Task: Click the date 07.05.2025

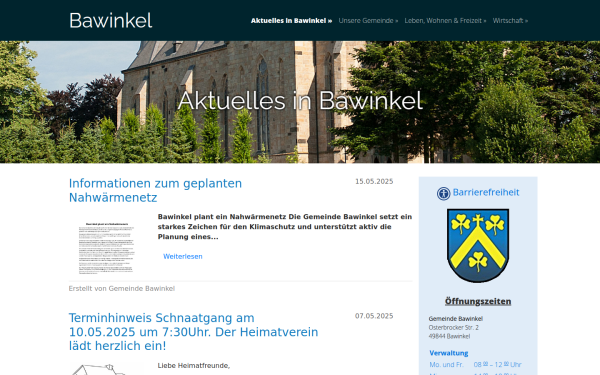Action: pyautogui.click(x=374, y=316)
